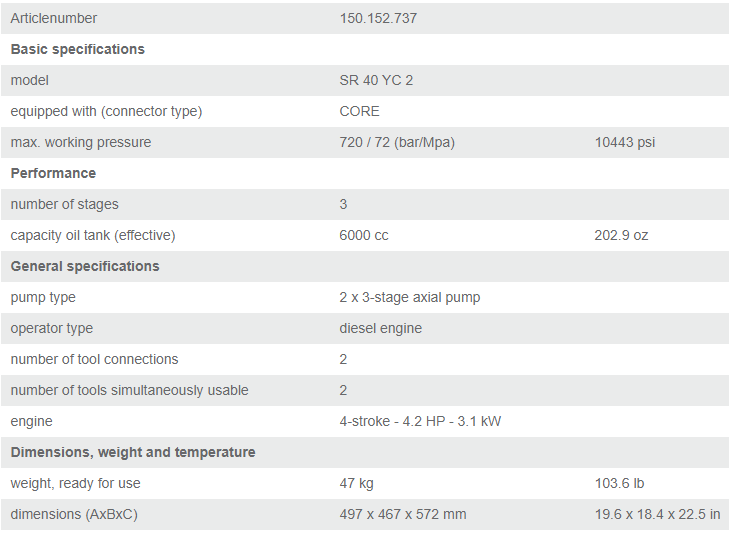Click the diesel engine operator type value
This screenshot has width=729, height=533.
coord(381,328)
